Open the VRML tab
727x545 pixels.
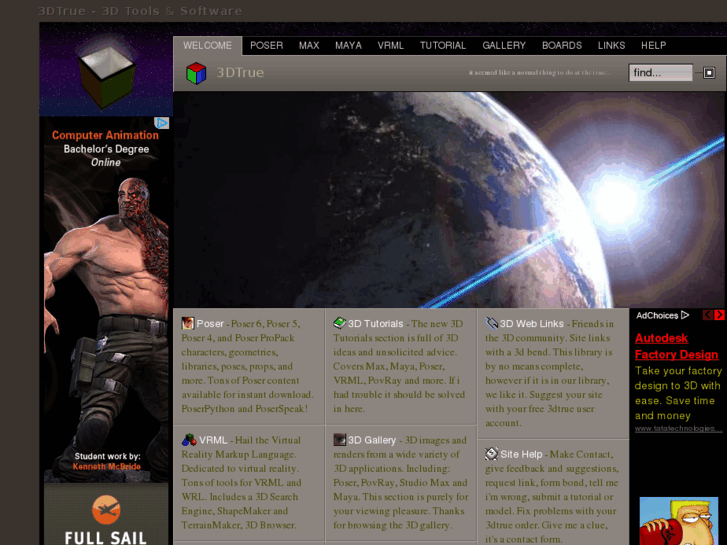click(x=390, y=45)
